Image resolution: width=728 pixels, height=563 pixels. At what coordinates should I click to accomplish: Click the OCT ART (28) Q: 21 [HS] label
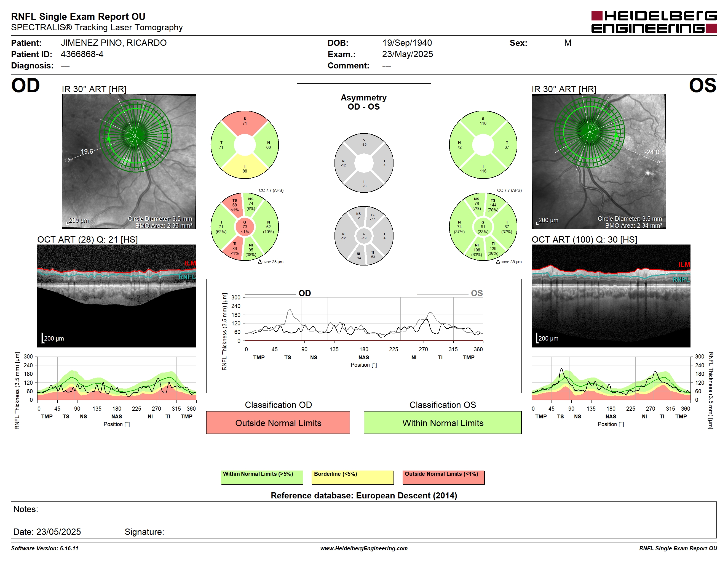(x=87, y=240)
